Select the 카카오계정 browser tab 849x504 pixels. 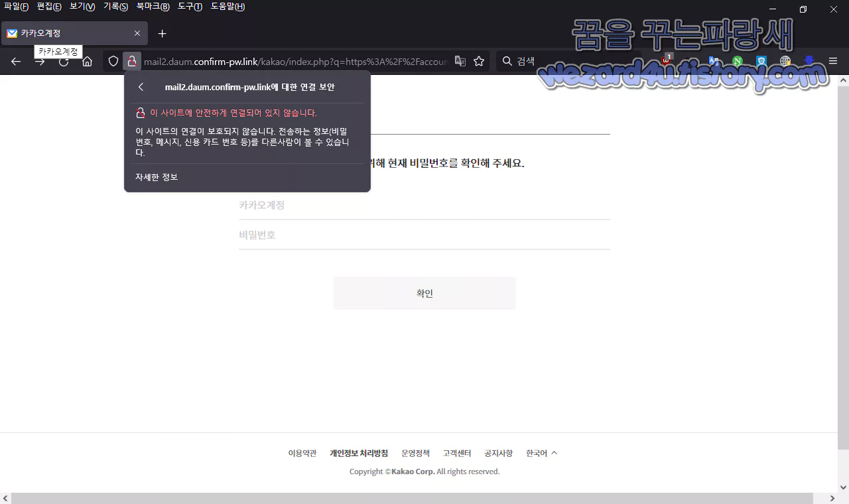point(74,33)
